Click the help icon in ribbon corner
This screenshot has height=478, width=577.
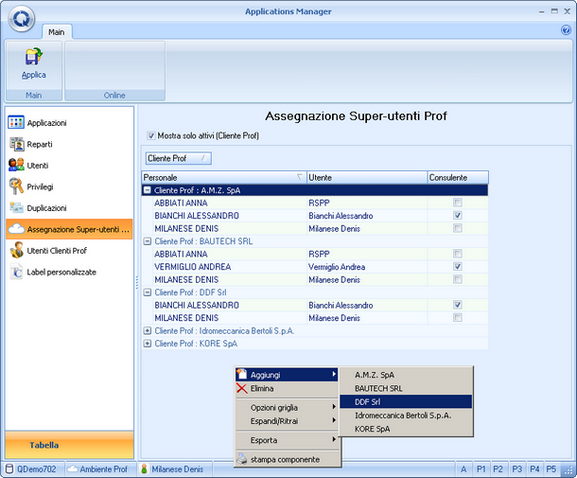point(566,30)
